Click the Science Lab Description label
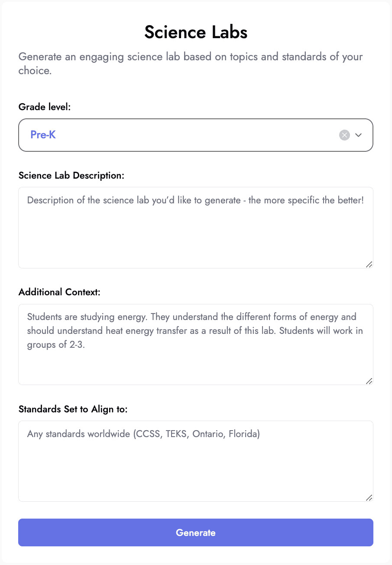 click(71, 176)
